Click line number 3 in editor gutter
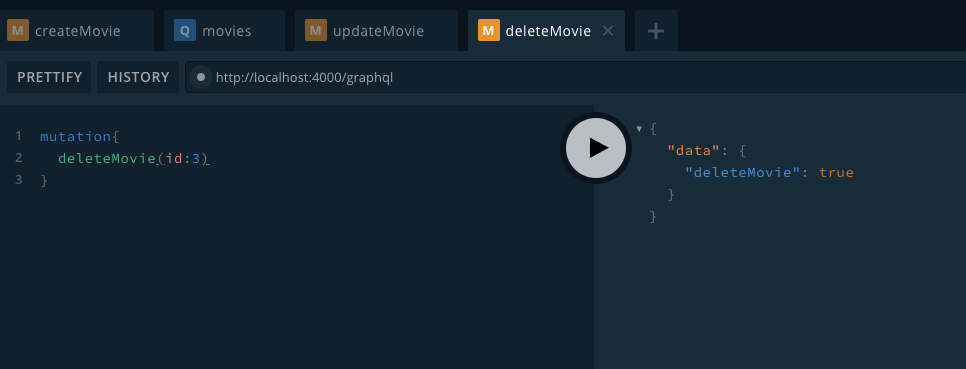 19,180
